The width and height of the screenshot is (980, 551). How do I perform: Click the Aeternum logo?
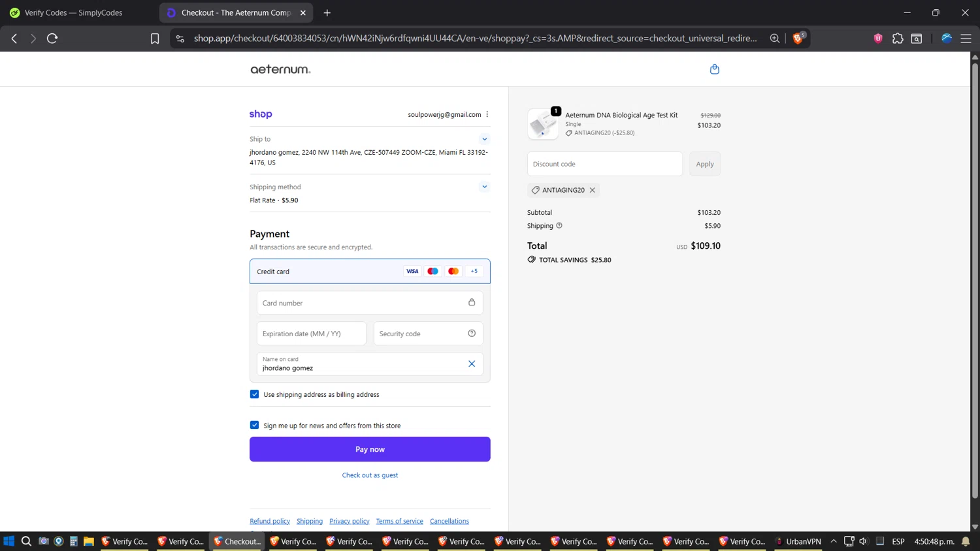point(280,69)
